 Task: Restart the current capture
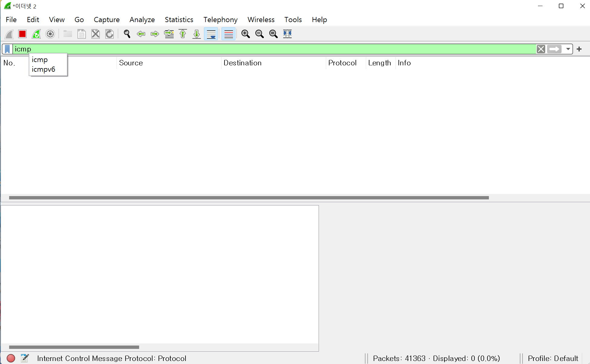pyautogui.click(x=36, y=34)
